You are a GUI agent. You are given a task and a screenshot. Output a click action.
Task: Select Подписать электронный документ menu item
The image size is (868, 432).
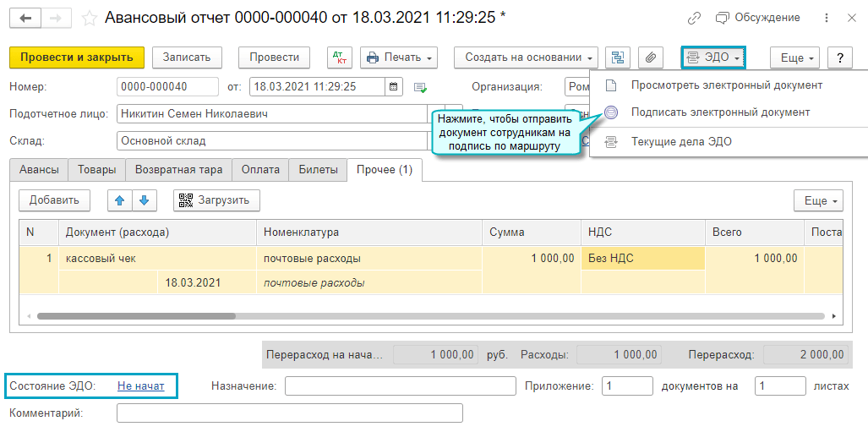720,112
